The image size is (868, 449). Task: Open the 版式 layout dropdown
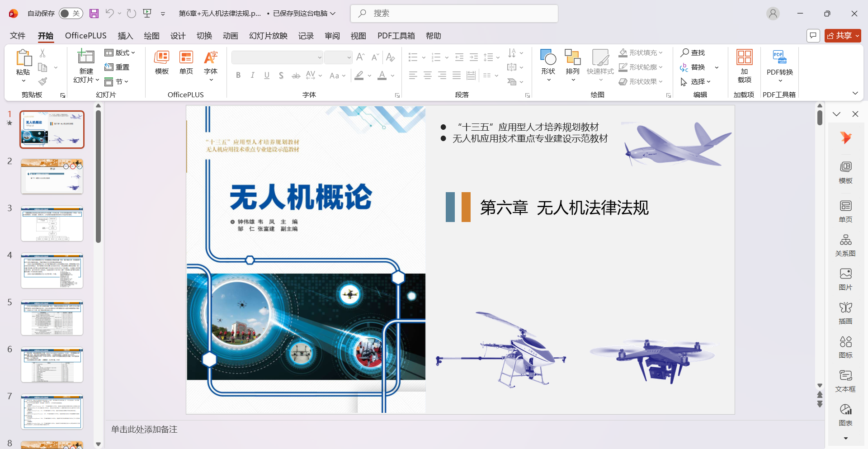(120, 53)
